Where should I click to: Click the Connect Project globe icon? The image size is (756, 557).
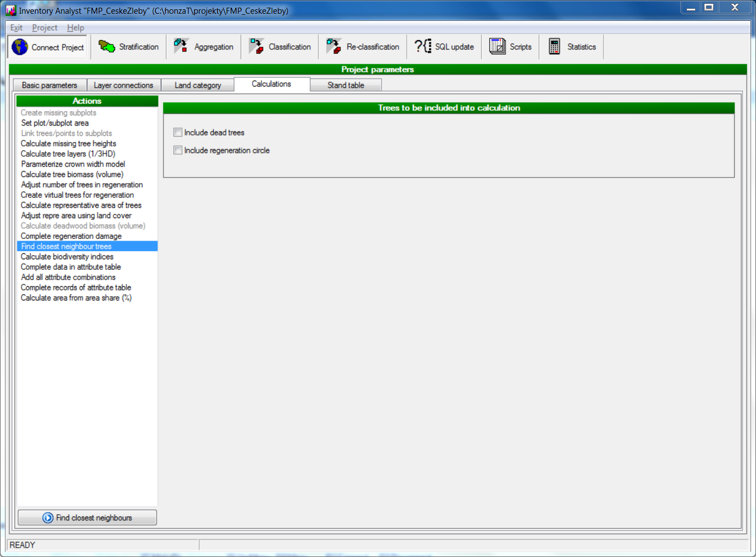coord(20,47)
